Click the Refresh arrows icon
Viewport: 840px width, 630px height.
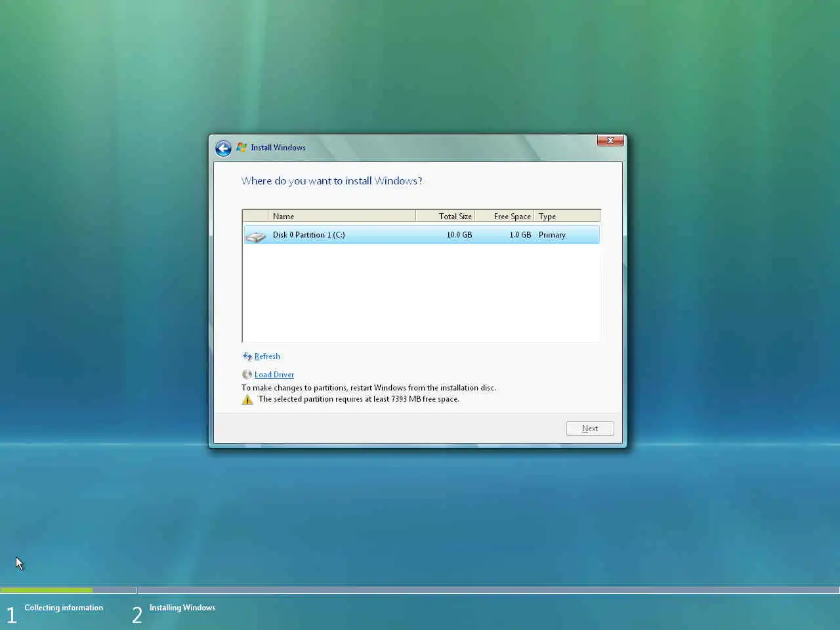(247, 356)
